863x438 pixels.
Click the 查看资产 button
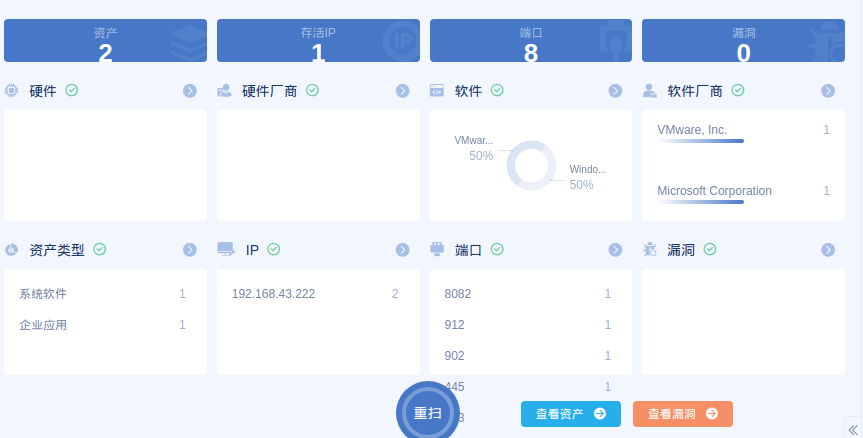571,414
